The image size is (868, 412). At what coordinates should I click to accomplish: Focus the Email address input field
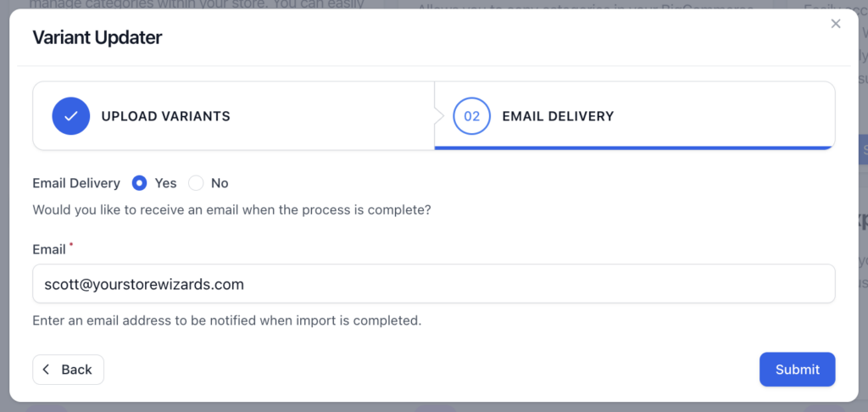[x=433, y=283]
